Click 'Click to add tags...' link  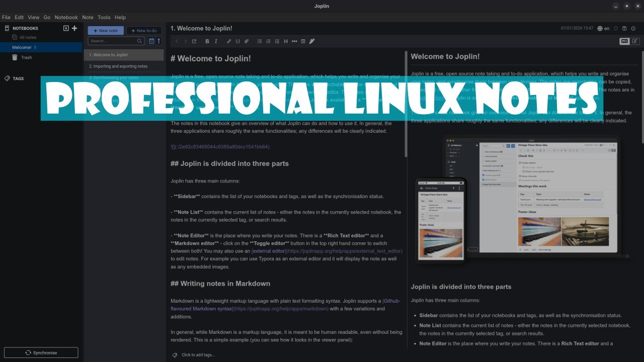click(198, 355)
